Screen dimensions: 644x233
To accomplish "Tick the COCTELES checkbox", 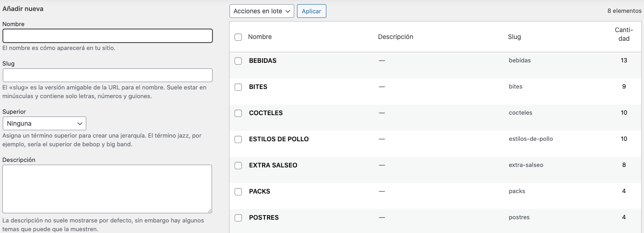I will click(238, 113).
